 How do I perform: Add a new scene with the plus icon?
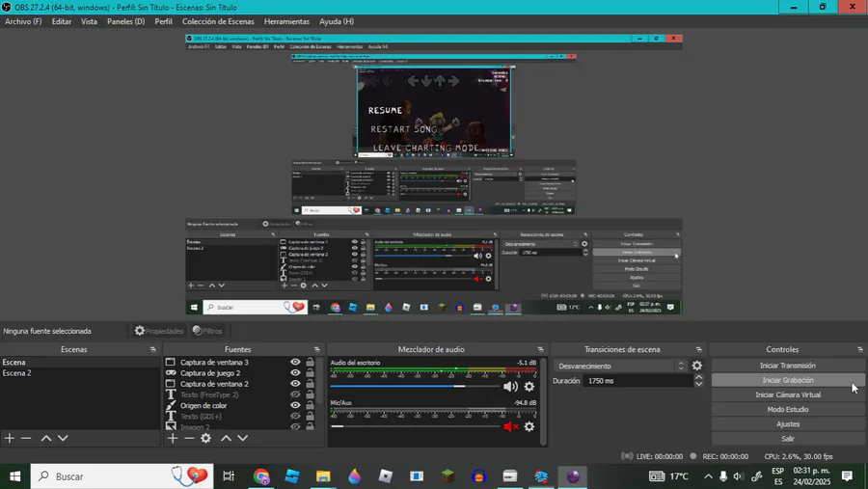coord(10,438)
